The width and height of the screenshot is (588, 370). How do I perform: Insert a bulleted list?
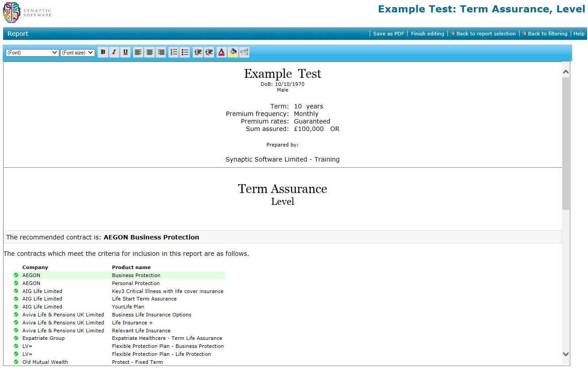pyautogui.click(x=185, y=52)
